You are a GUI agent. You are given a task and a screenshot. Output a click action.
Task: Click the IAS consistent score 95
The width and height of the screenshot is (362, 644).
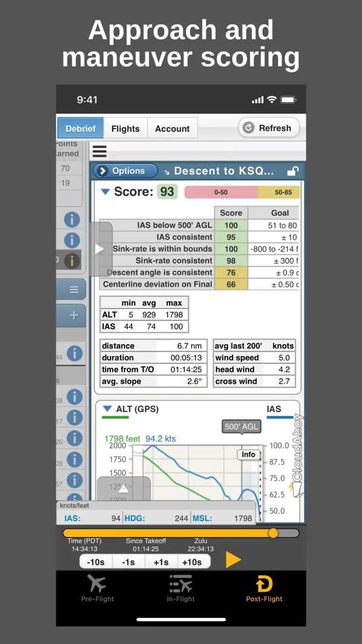pyautogui.click(x=231, y=237)
